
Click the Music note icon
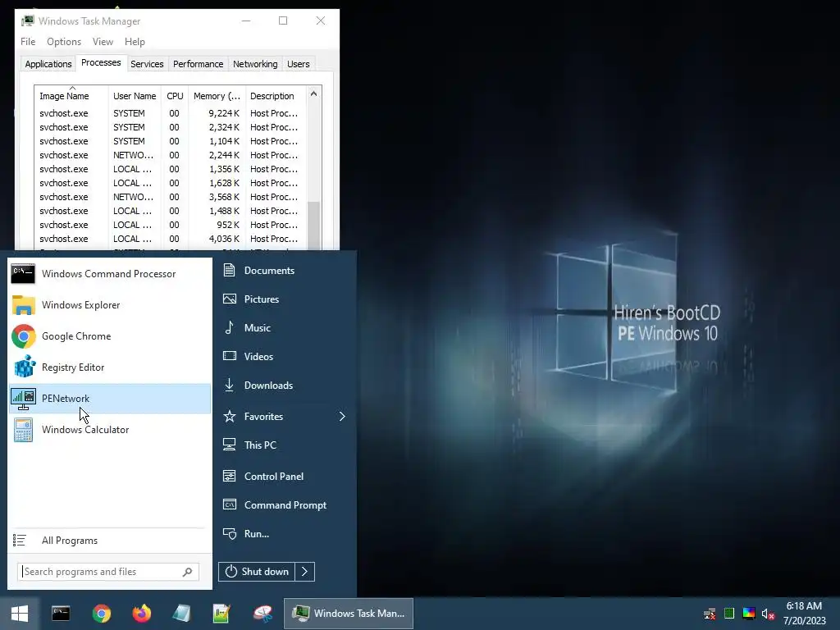(230, 328)
